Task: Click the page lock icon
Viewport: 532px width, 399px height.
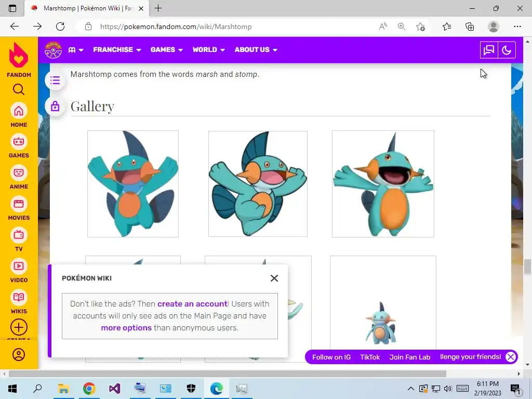Action: point(55,106)
